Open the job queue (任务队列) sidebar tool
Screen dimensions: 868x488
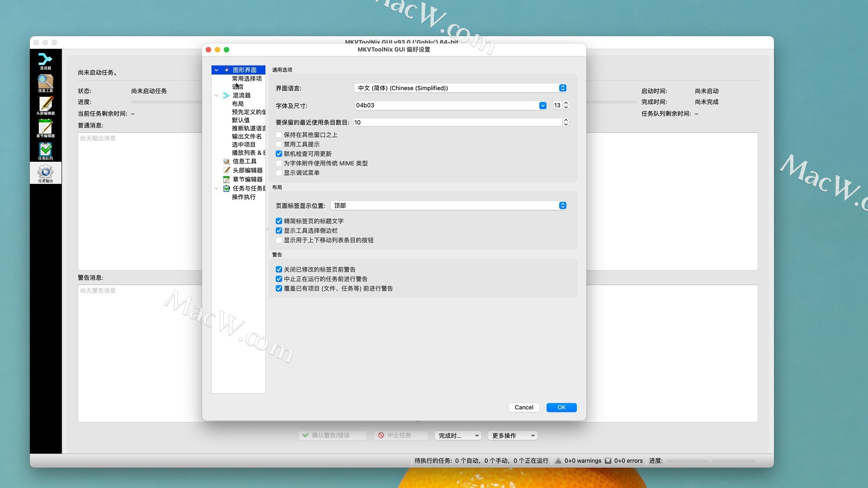(x=45, y=151)
